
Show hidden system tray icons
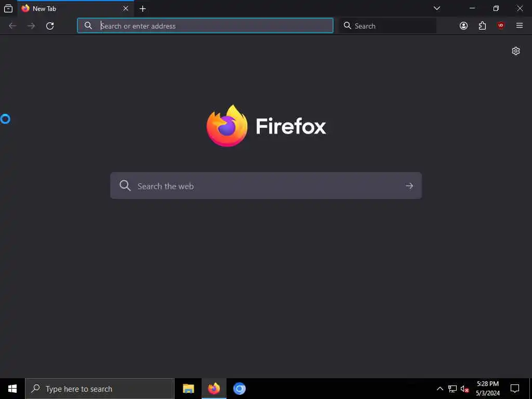[x=440, y=389]
